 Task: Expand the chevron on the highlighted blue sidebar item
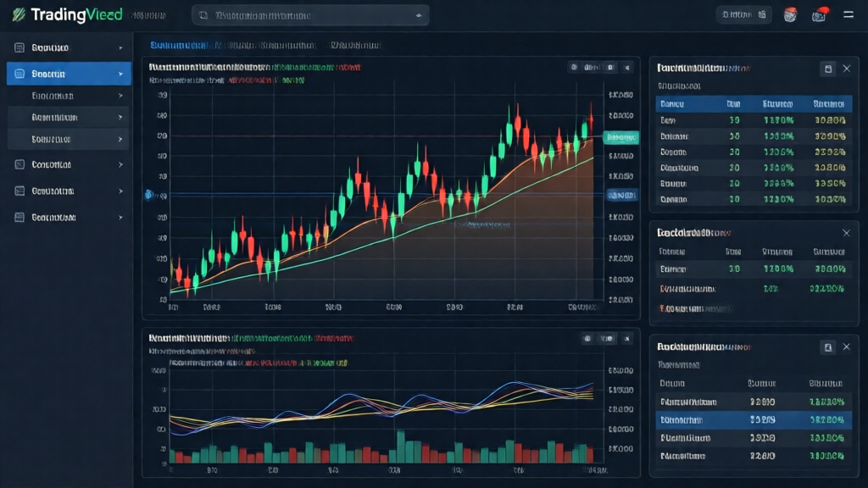pyautogui.click(x=120, y=74)
